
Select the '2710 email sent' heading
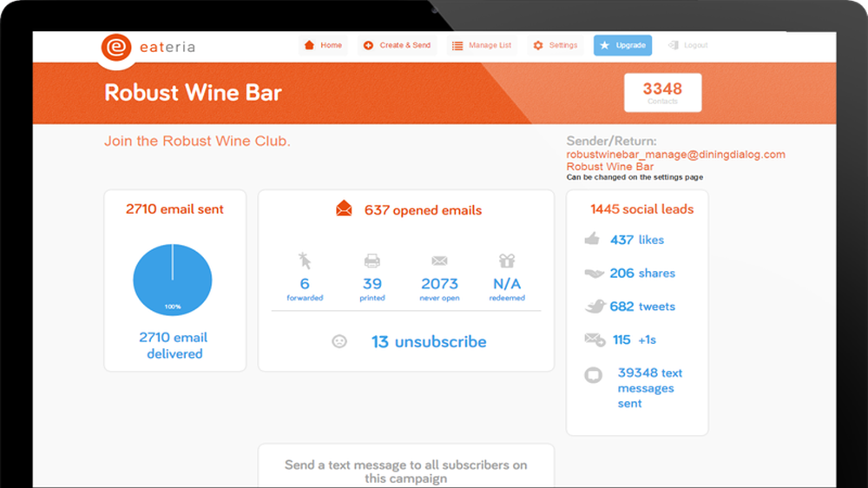pyautogui.click(x=174, y=208)
